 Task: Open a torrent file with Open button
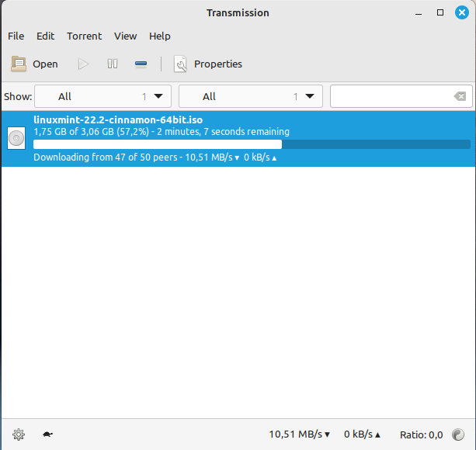[35, 64]
